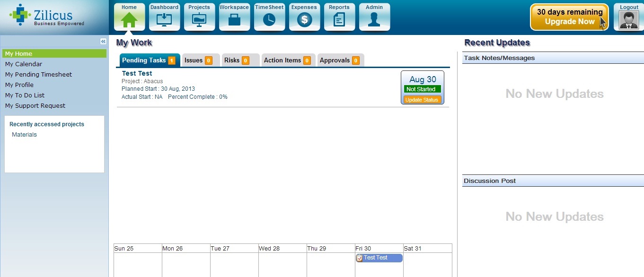This screenshot has height=277, width=644.
Task: Open the Workspace briefcase icon
Action: (234, 20)
